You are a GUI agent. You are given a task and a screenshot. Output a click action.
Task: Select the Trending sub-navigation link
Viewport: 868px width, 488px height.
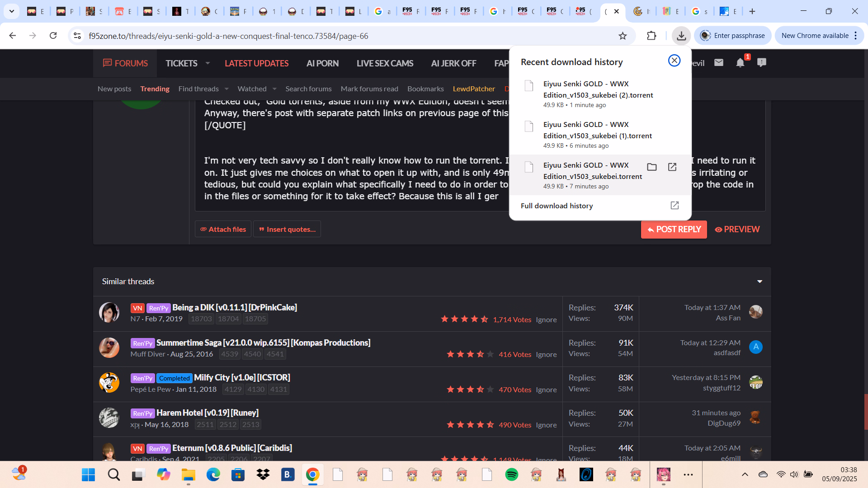(155, 89)
